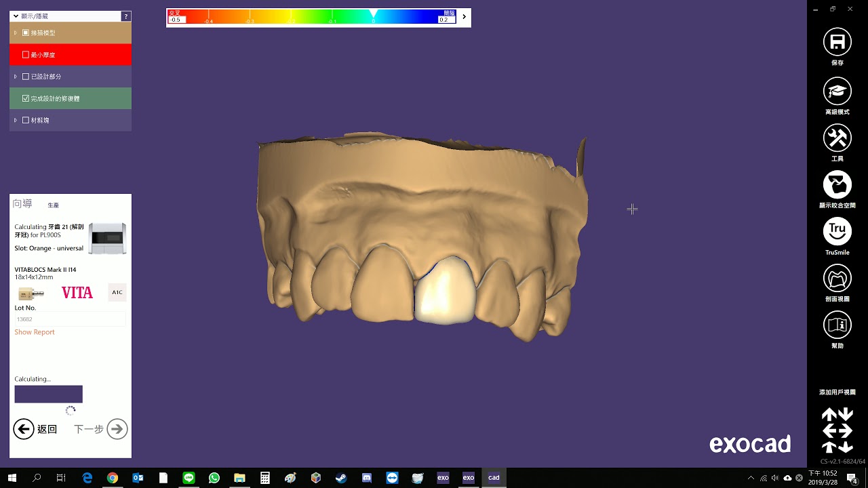Click the 添加用戶視圖 add user view label
The image size is (868, 488).
point(837,392)
